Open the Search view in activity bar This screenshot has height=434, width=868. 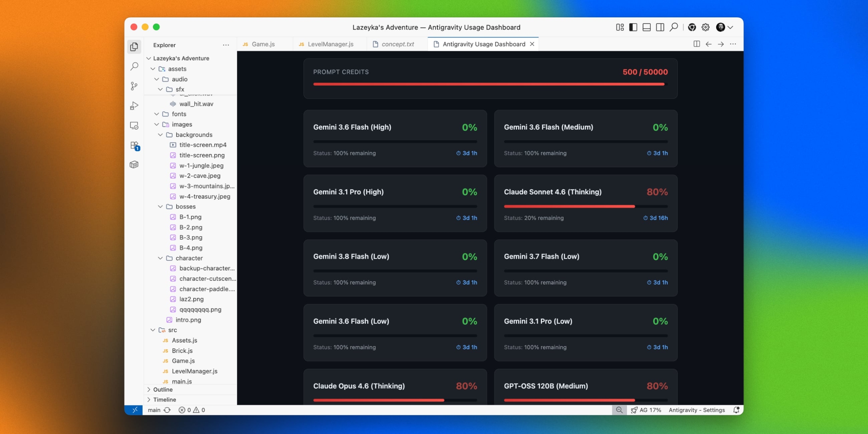[134, 66]
